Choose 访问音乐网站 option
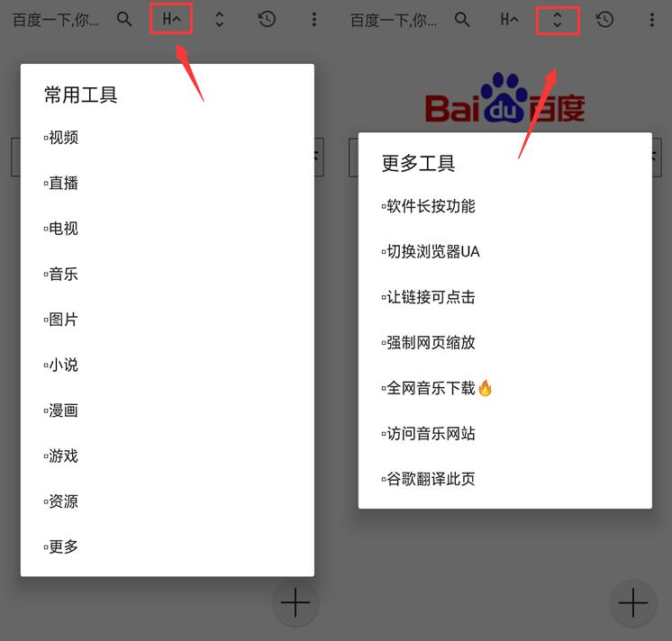The image size is (672, 641). (x=428, y=433)
